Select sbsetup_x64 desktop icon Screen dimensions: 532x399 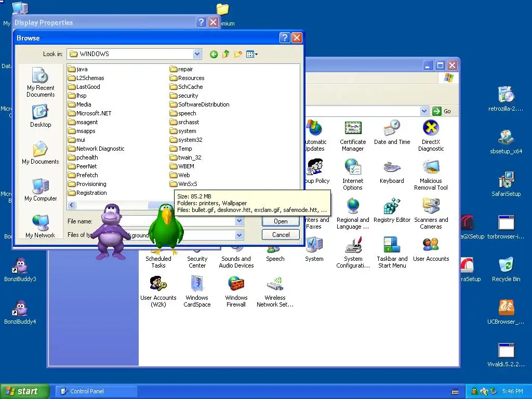[506, 142]
